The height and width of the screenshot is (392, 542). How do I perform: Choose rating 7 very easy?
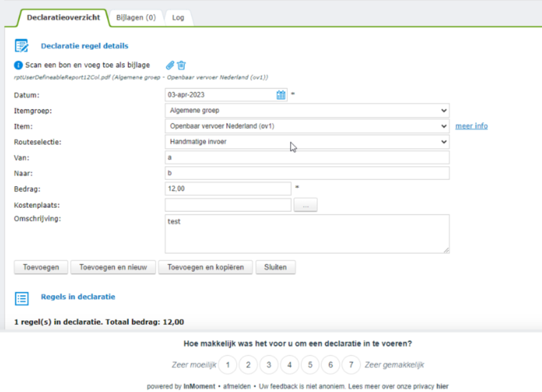pyautogui.click(x=351, y=365)
